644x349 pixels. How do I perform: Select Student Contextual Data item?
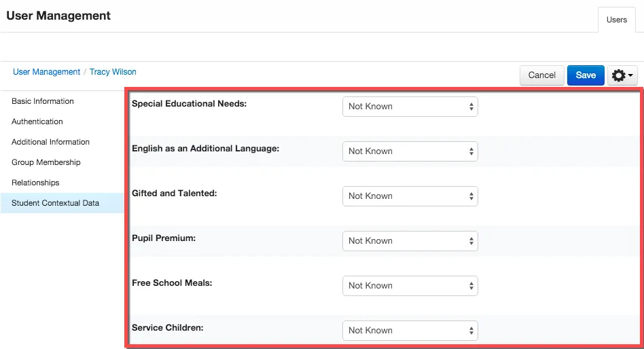click(x=62, y=203)
